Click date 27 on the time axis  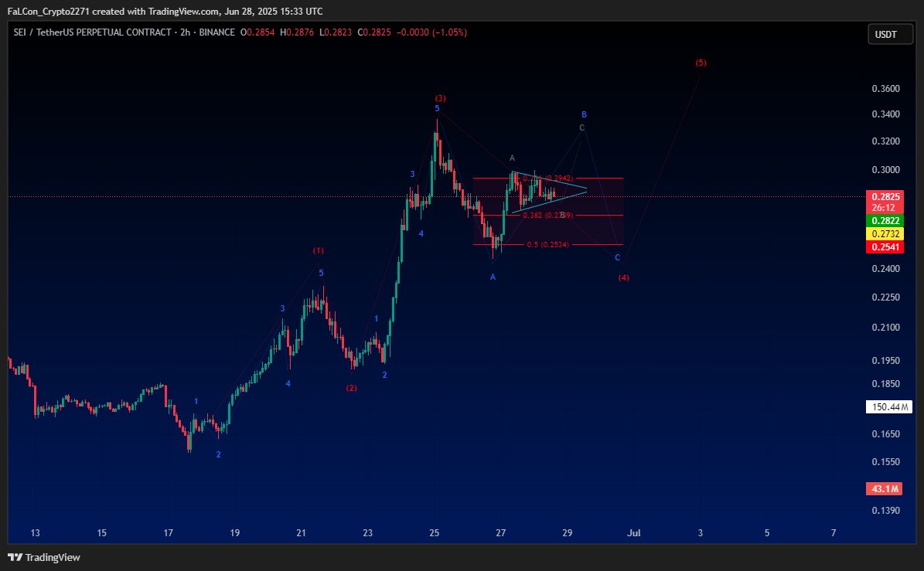click(501, 533)
